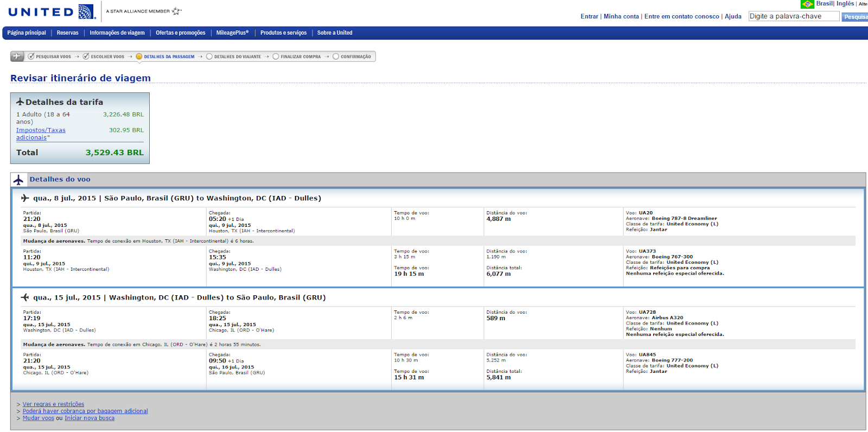
Task: Click the Pesquisa search button
Action: [856, 17]
